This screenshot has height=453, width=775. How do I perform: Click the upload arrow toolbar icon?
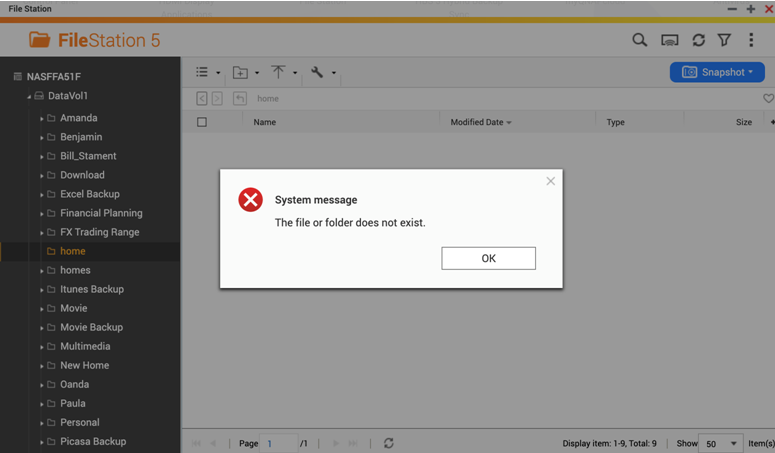tap(278, 72)
